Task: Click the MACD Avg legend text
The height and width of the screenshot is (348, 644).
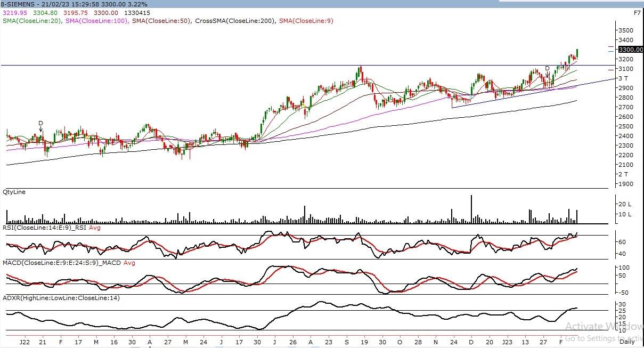Action: coord(129,263)
